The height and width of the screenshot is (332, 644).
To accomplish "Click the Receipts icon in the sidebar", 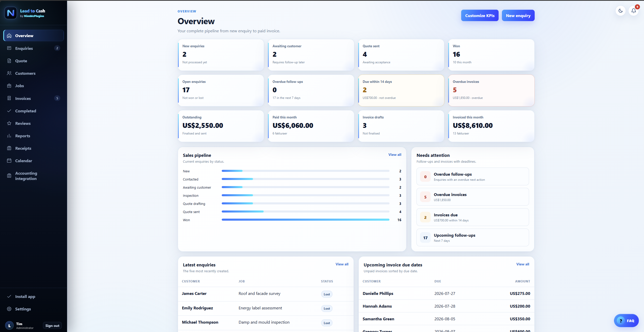I will pos(9,148).
